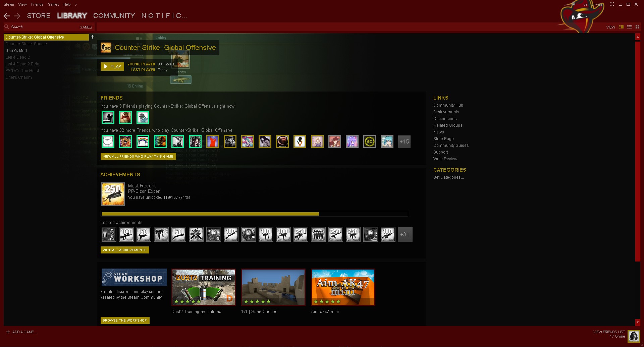Open the Help menu
644x347 pixels.
[x=67, y=4]
